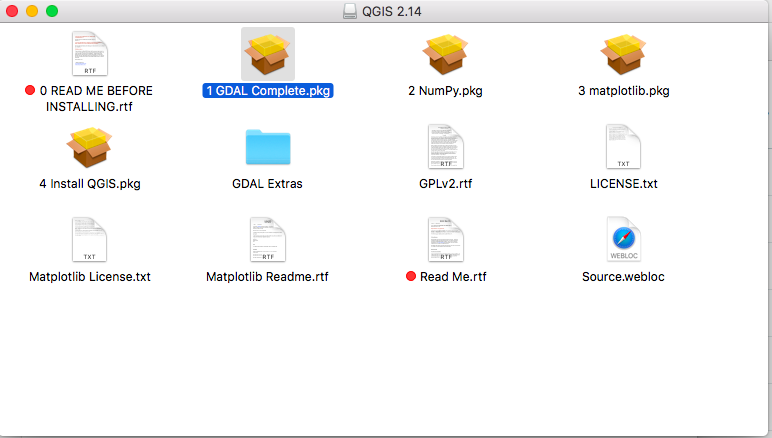Click the '4 Install QGIS.pkg' file name
Viewport: 772px width, 438px height.
90,184
